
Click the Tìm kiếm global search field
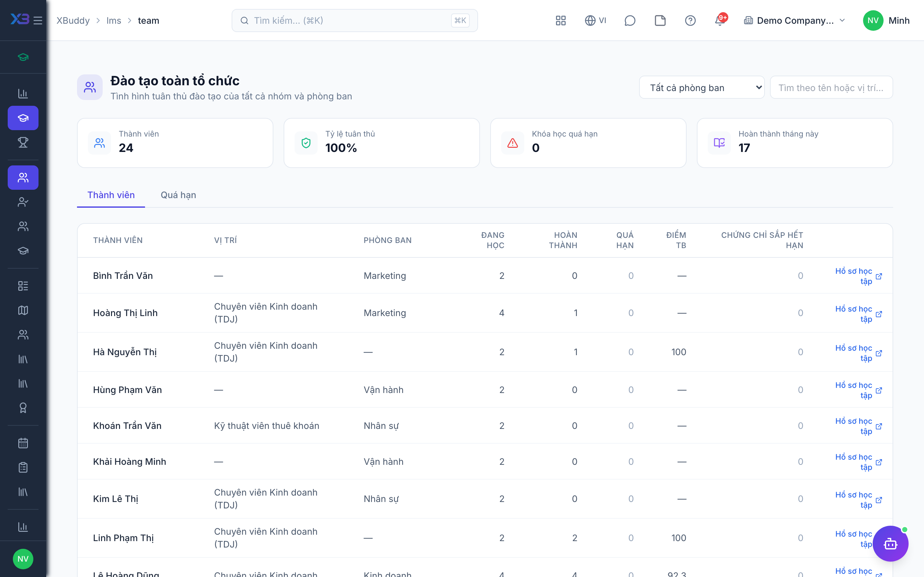coord(355,20)
